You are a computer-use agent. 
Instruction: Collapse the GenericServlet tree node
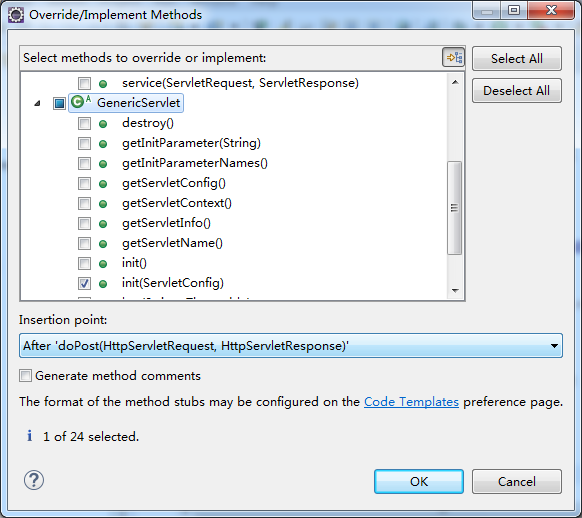coord(37,103)
